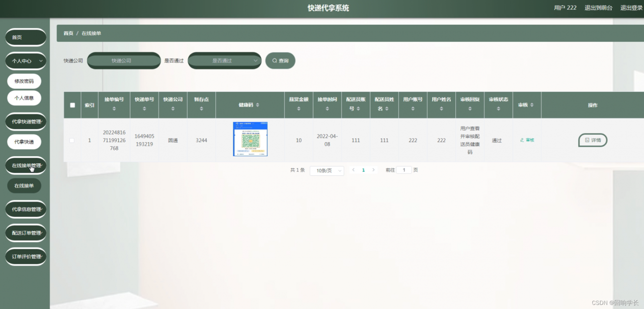This screenshot has height=309, width=644.
Task: Go to previous page arrow in pagination
Action: coord(353,170)
